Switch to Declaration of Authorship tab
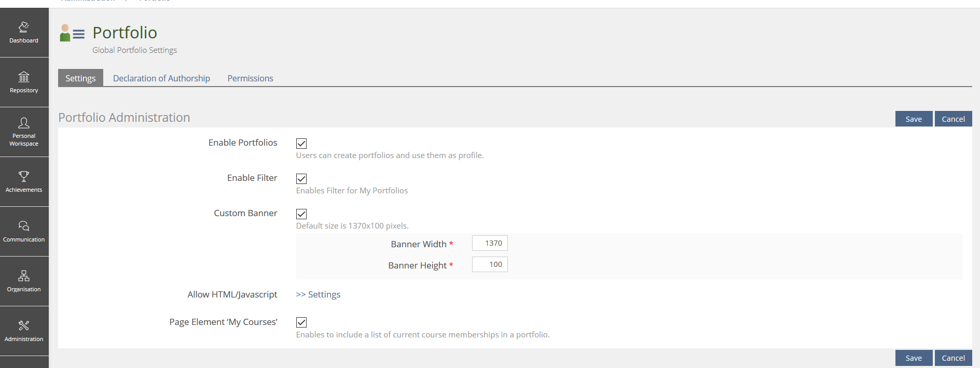The width and height of the screenshot is (980, 368). point(161,78)
